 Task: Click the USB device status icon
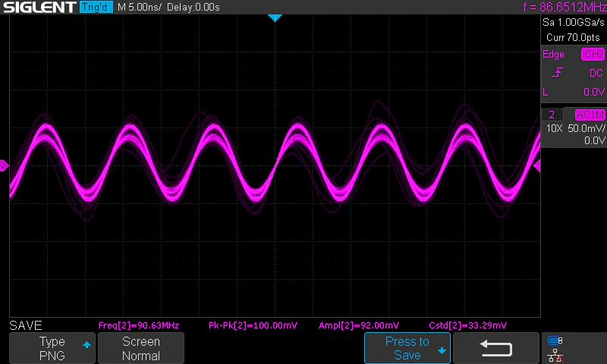[x=555, y=340]
